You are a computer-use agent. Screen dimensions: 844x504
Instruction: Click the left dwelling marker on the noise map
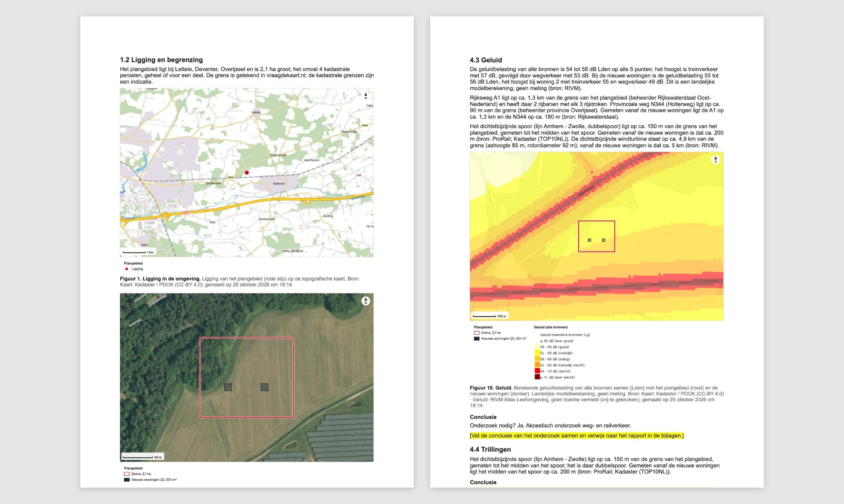pos(590,240)
